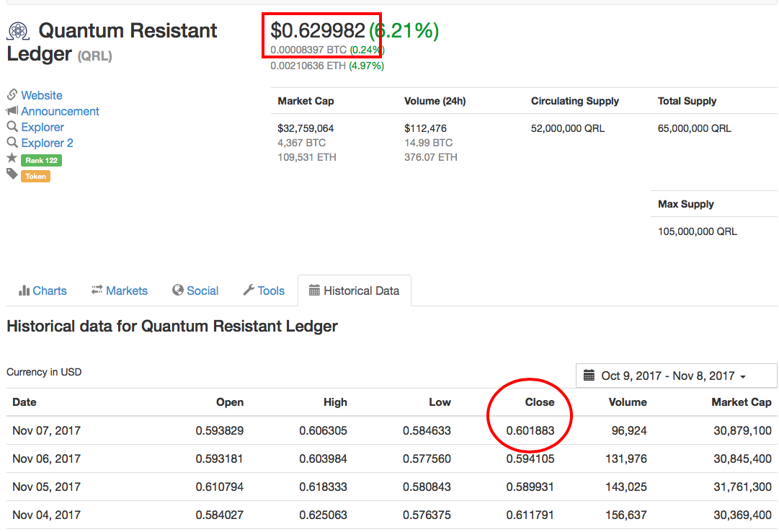Click the 0.593829 open value
The height and width of the screenshot is (532, 779).
tap(220, 430)
